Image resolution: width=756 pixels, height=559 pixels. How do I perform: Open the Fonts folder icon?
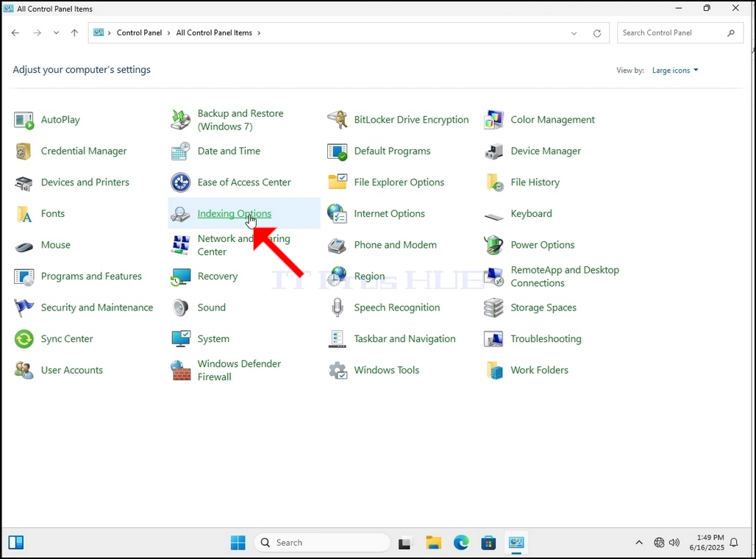pyautogui.click(x=24, y=214)
